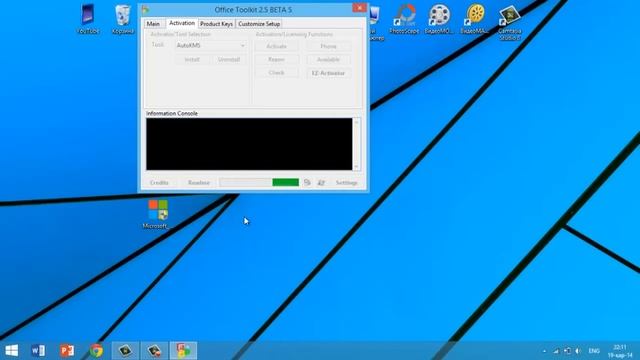Screen dimensions: 640x360
Task: Open the taskbar clock and date
Action: (620, 351)
